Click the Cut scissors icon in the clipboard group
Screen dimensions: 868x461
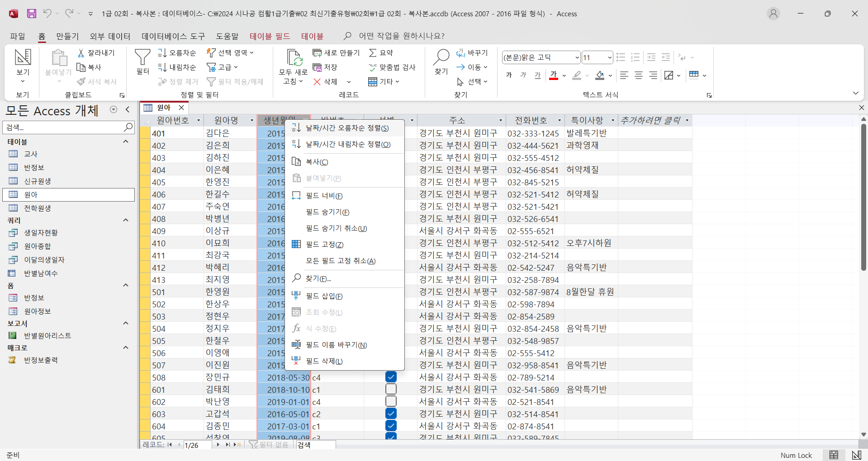pyautogui.click(x=81, y=53)
